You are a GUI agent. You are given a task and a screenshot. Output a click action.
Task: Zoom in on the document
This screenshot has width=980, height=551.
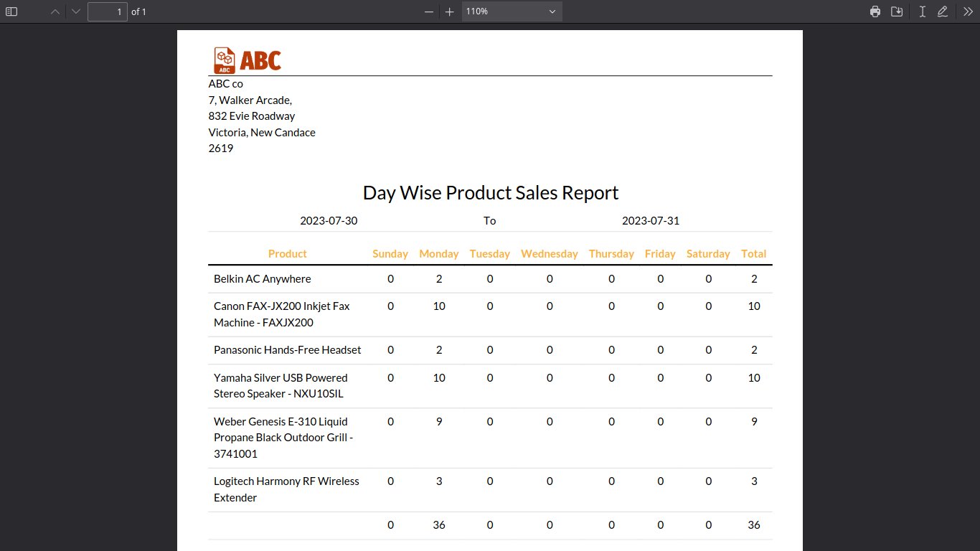coord(449,11)
